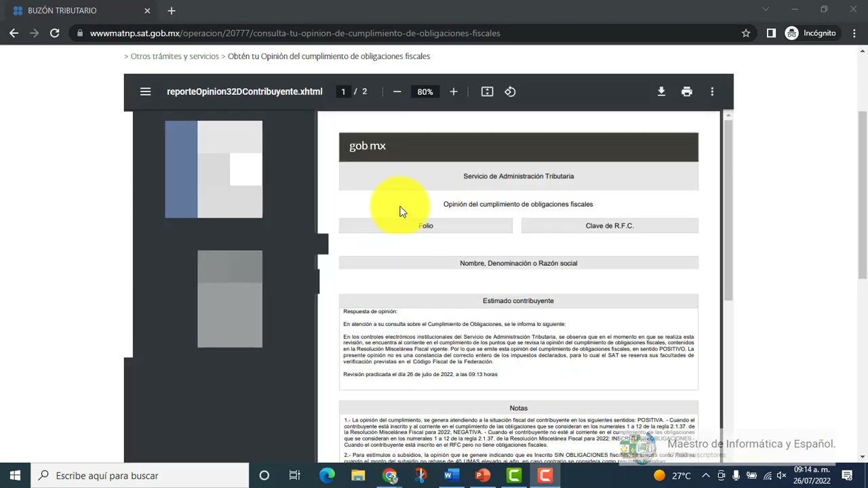Open Otros trámites y servicios breadcrumb
Screen dimensions: 868x488
tap(175, 56)
